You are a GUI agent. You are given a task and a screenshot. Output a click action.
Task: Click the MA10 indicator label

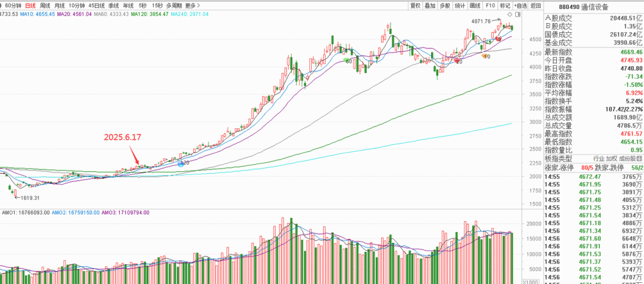pos(38,14)
